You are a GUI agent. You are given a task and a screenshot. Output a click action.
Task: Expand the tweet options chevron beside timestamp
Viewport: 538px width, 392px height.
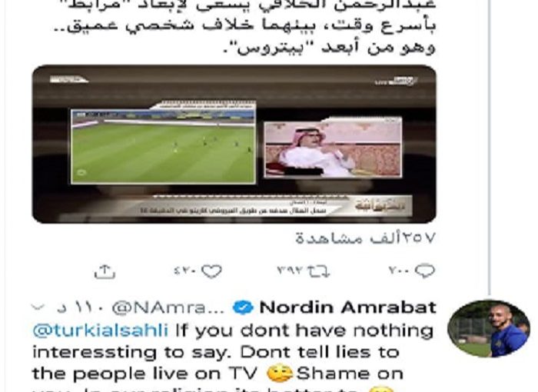(38, 307)
